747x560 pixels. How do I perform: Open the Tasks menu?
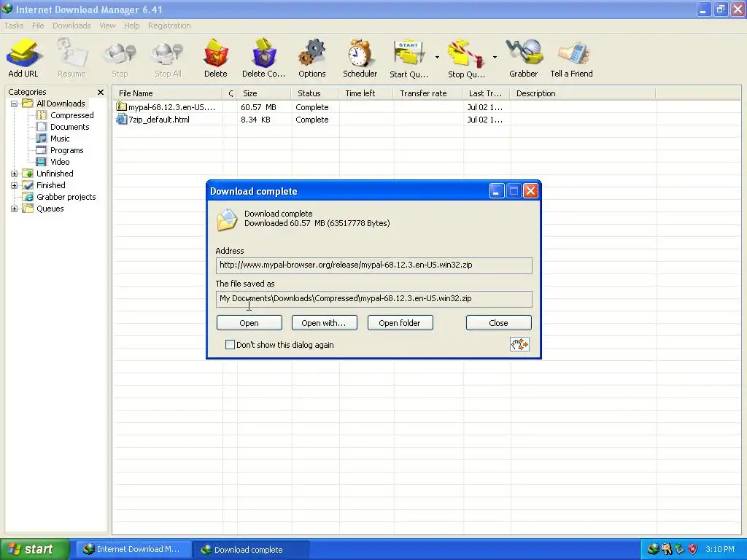(x=13, y=26)
